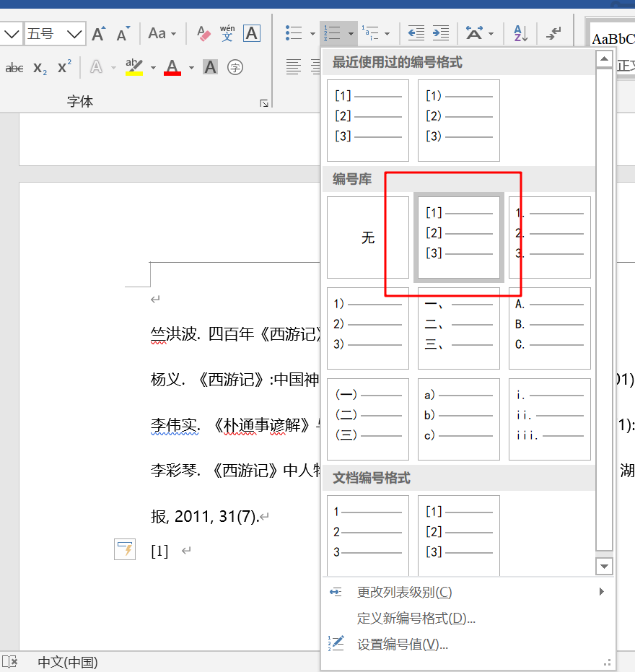Click the Asian Layout icon
Screen dimensions: 635x672
pyautogui.click(x=474, y=33)
